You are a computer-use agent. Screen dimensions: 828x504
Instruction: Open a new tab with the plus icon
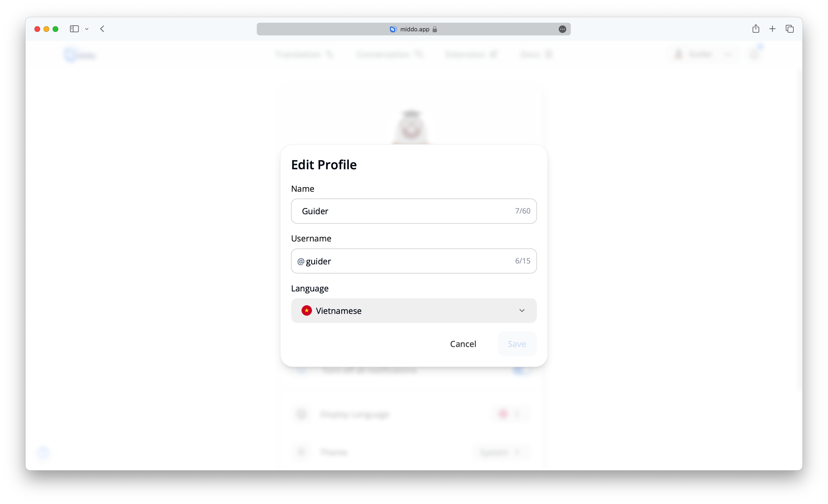[x=773, y=29]
